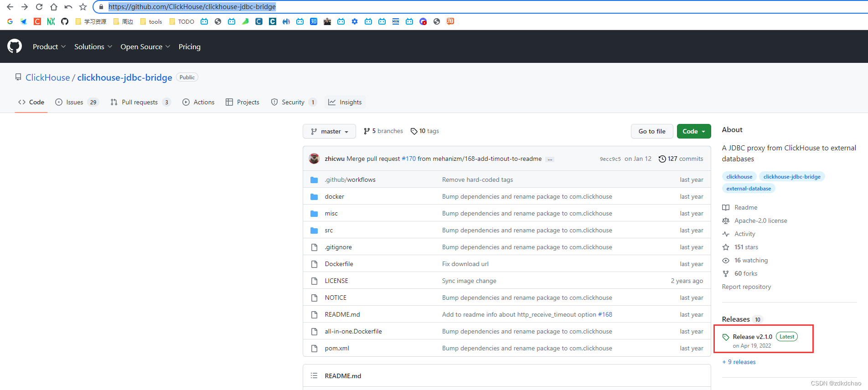View the 5 branches link
This screenshot has height=390, width=868.
[x=383, y=131]
